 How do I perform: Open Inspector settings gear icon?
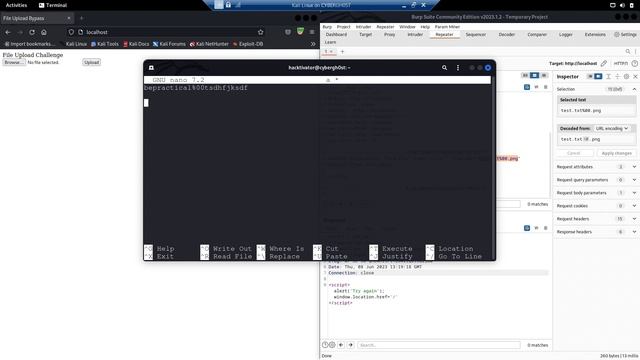[x=627, y=76]
